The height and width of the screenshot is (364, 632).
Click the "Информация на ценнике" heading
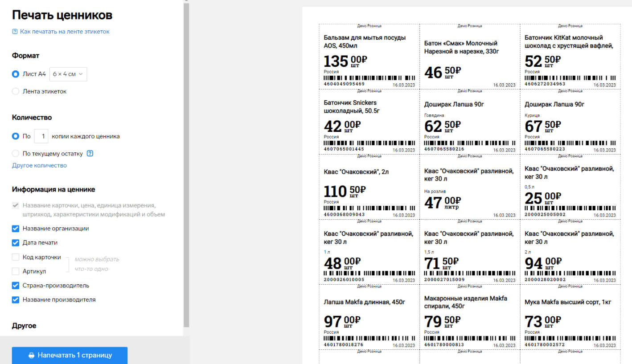pyautogui.click(x=53, y=189)
